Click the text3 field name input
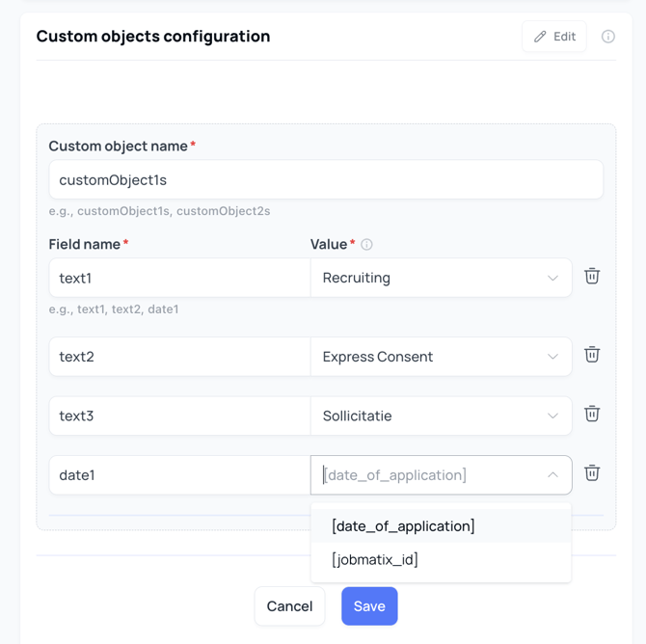 179,416
